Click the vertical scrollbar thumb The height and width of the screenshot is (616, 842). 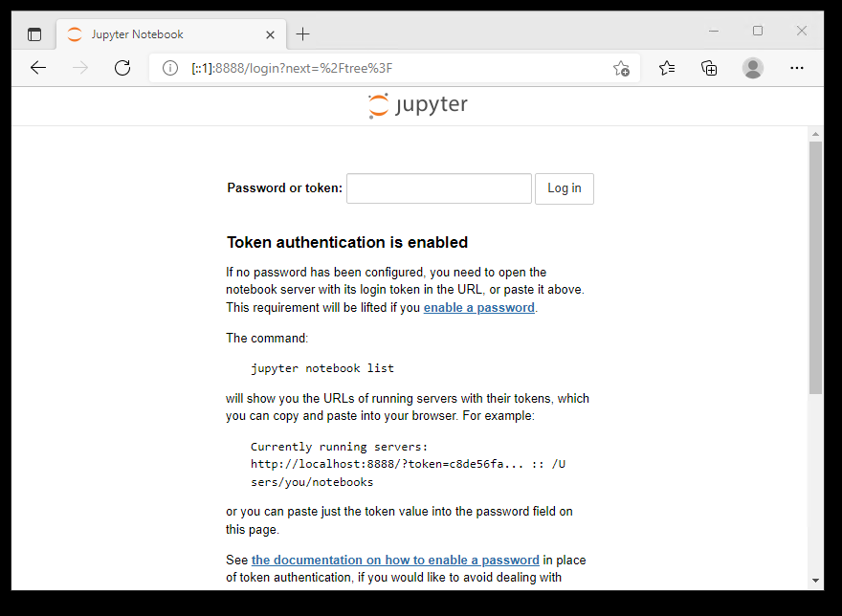click(x=815, y=268)
